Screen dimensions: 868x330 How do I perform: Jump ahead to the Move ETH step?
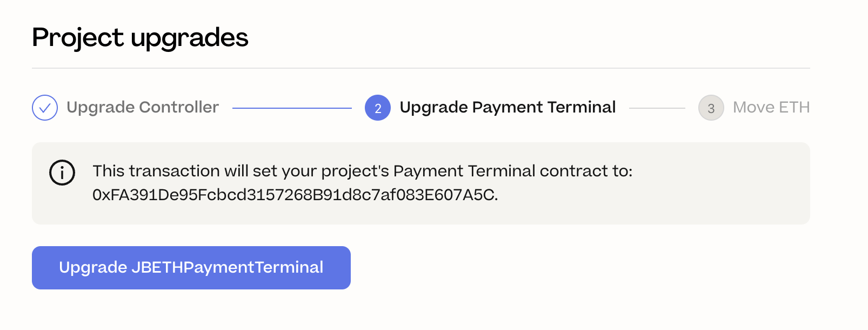click(x=771, y=108)
